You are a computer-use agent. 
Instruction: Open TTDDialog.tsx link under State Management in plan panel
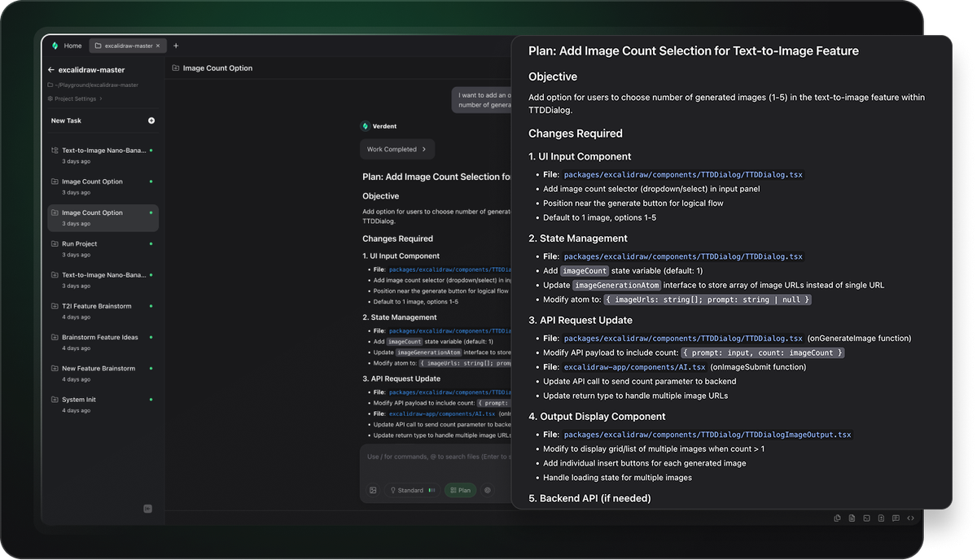683,256
